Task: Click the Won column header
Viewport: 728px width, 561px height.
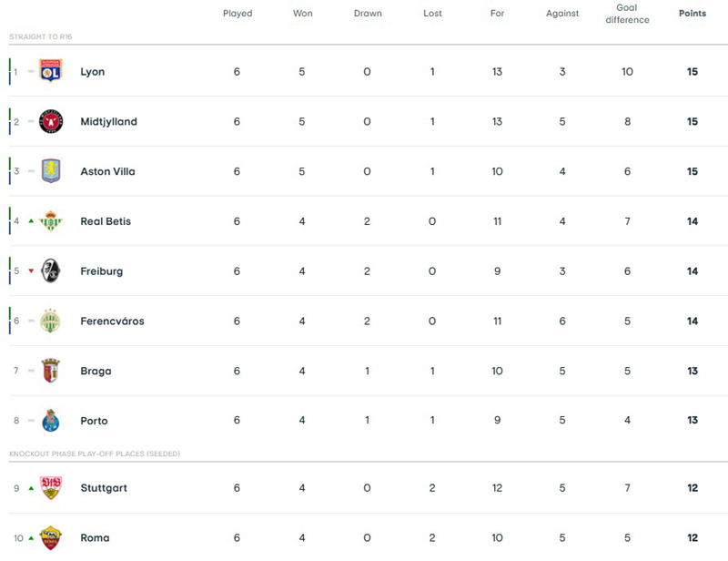Action: 303,14
